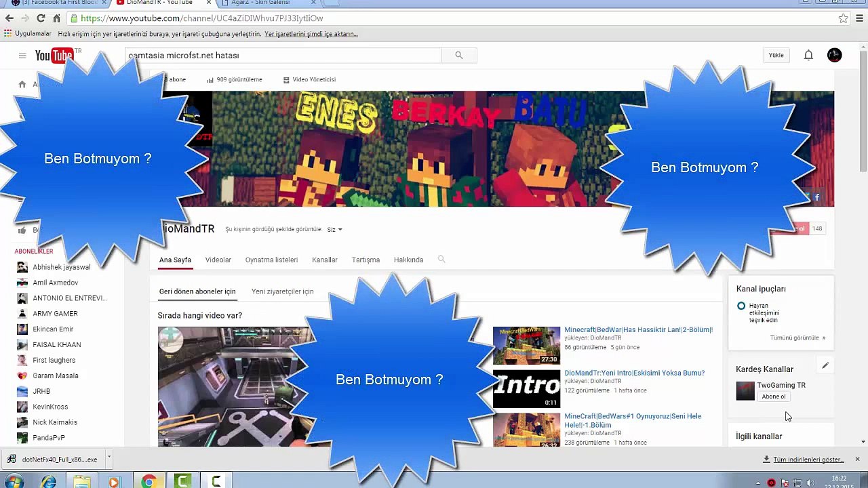Open the Chrome menu button

pos(860,18)
